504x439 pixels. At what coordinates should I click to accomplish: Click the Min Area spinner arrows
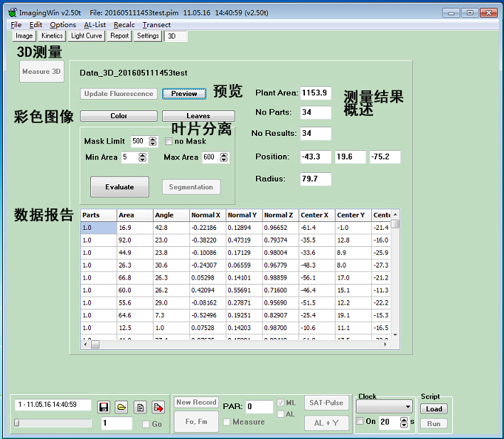coord(142,157)
